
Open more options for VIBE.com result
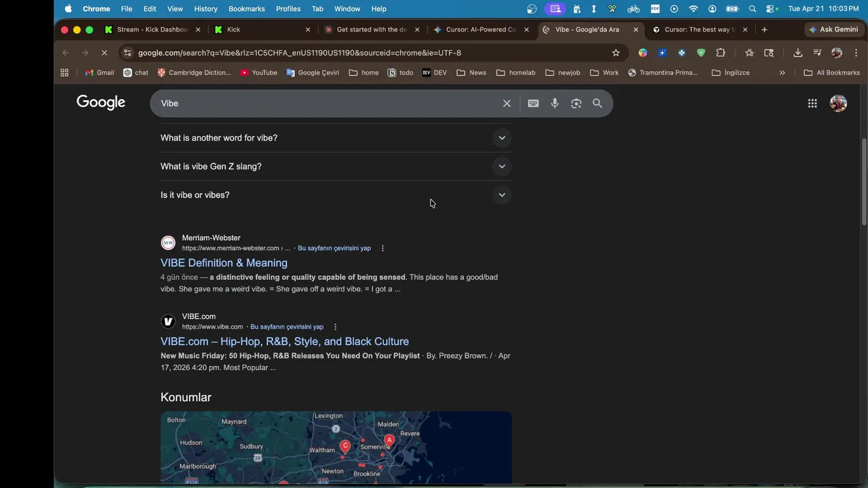(x=335, y=327)
